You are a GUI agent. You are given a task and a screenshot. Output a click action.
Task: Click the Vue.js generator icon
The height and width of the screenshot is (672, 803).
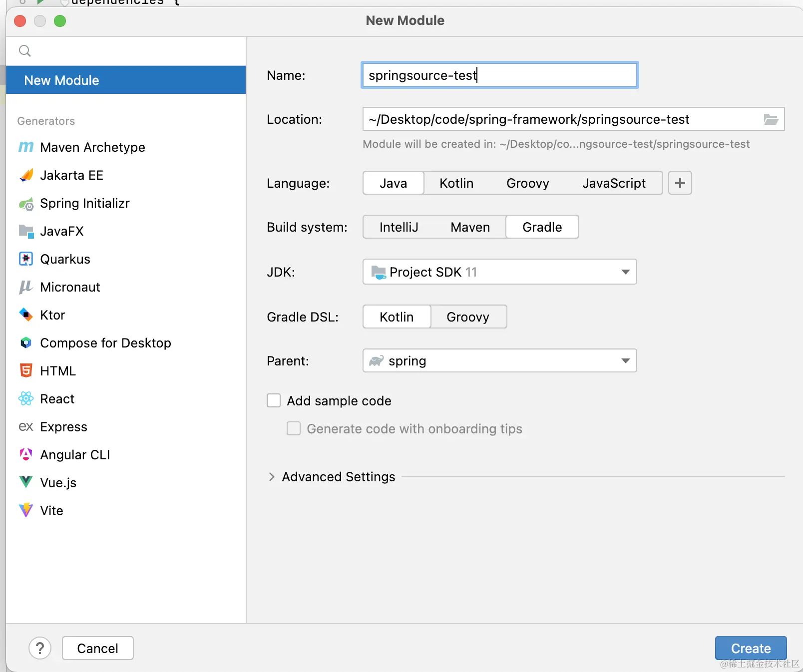(x=26, y=483)
